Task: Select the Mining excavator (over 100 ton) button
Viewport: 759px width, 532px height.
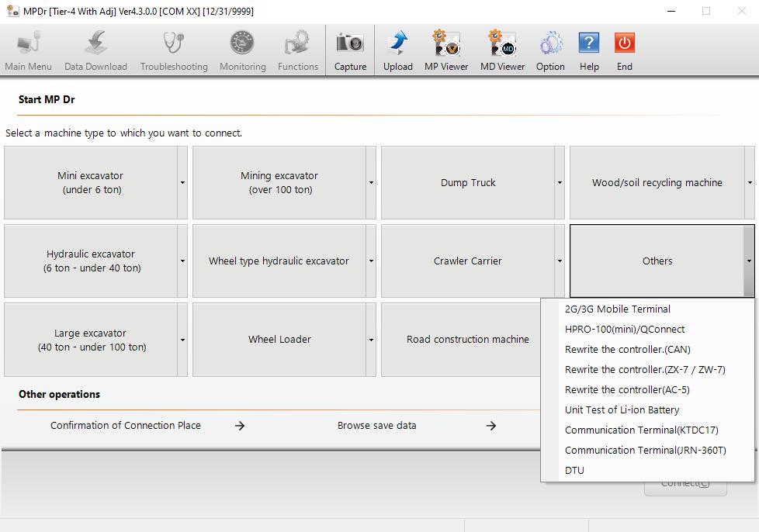Action: [x=279, y=183]
